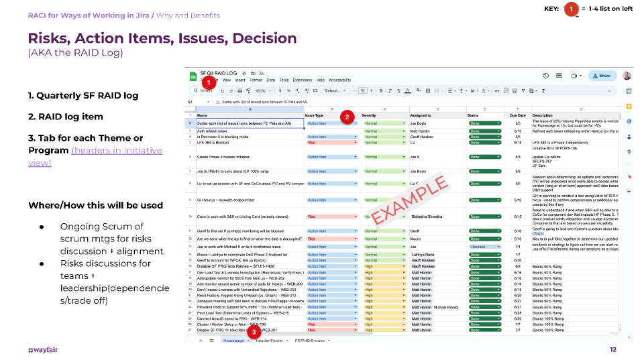Screen dimensions: 644x362
Task: Toggle bold formatting
Action: click(x=381, y=90)
